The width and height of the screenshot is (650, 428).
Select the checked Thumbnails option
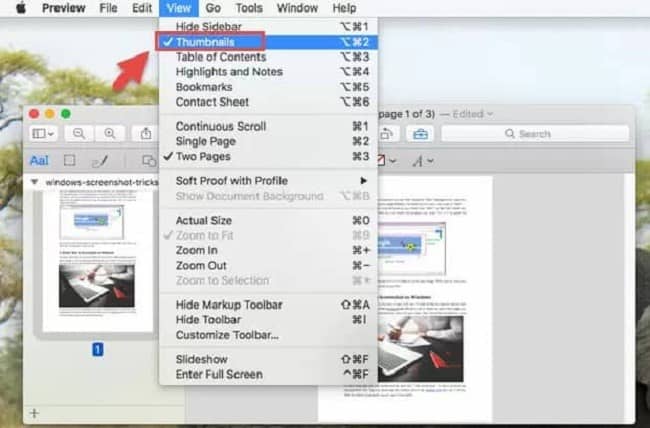[x=268, y=42]
